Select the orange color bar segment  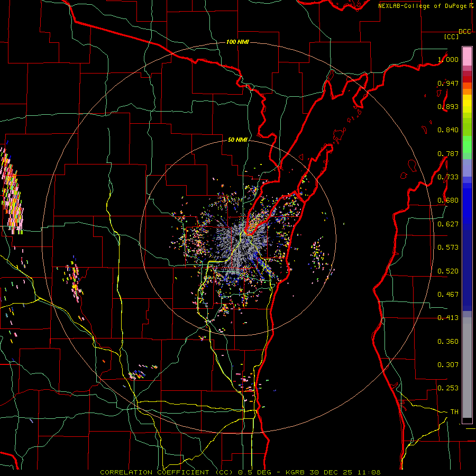(467, 91)
